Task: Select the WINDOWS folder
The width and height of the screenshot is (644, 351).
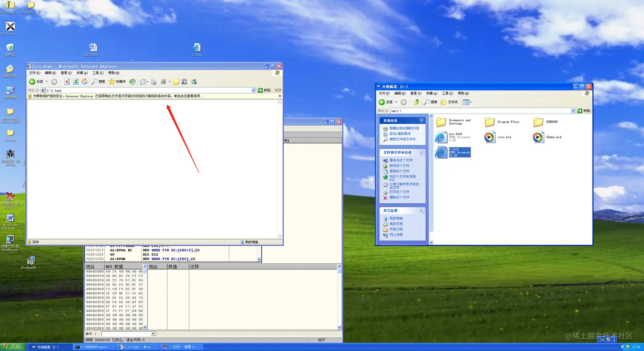Action: point(546,122)
